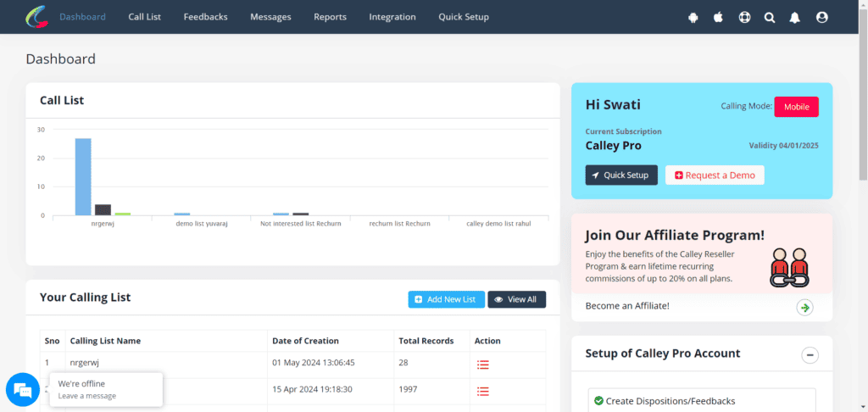Open the user profile icon

pos(821,17)
